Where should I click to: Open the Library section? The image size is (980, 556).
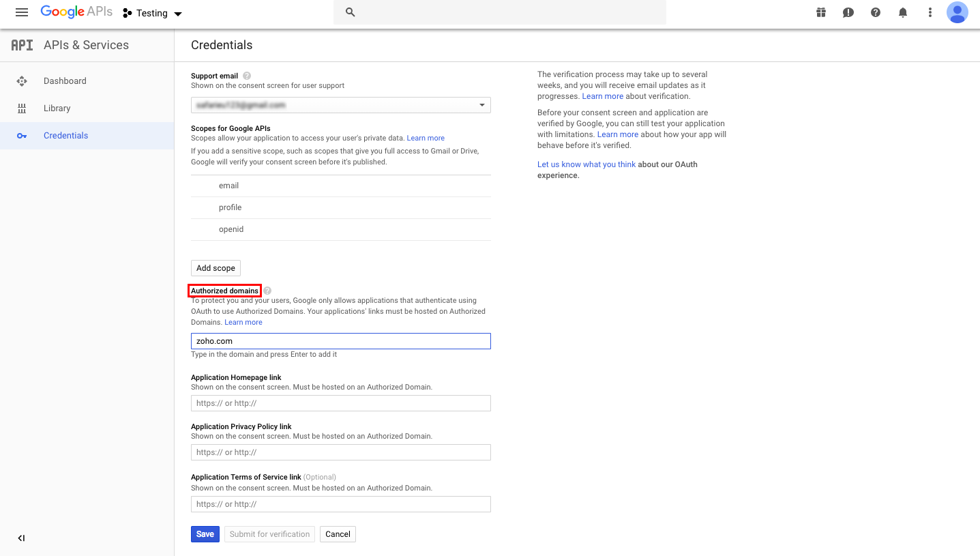pyautogui.click(x=57, y=108)
